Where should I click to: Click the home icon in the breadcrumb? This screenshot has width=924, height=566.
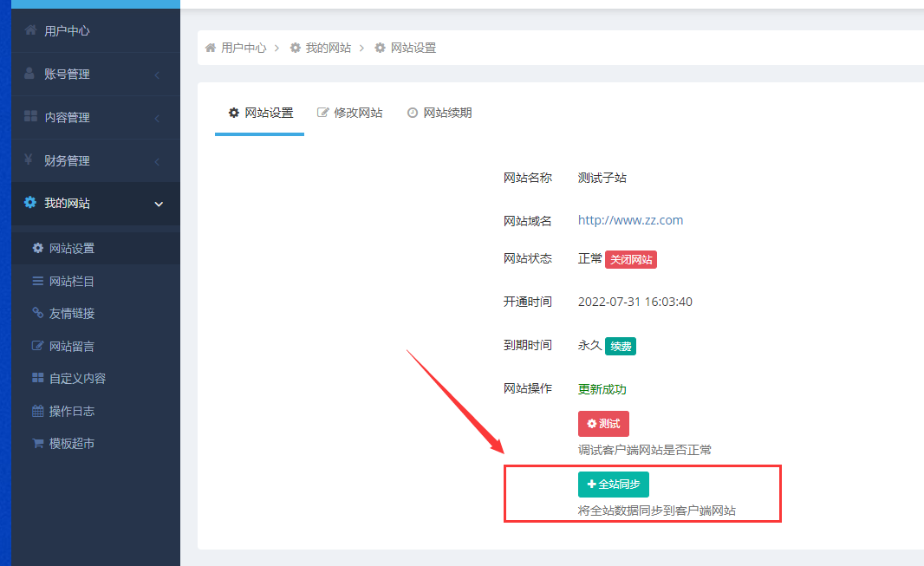(x=211, y=48)
